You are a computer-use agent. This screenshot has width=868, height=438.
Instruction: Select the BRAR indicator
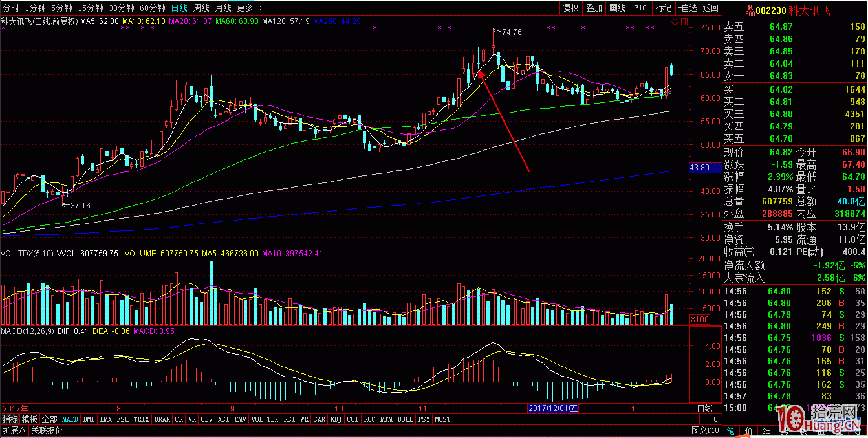pyautogui.click(x=162, y=419)
